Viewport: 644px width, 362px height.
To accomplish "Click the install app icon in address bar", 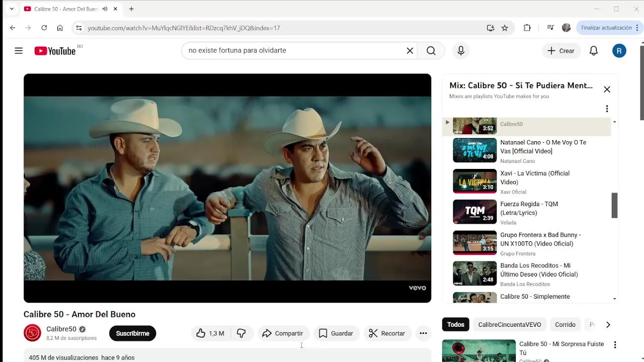I will click(x=491, y=28).
